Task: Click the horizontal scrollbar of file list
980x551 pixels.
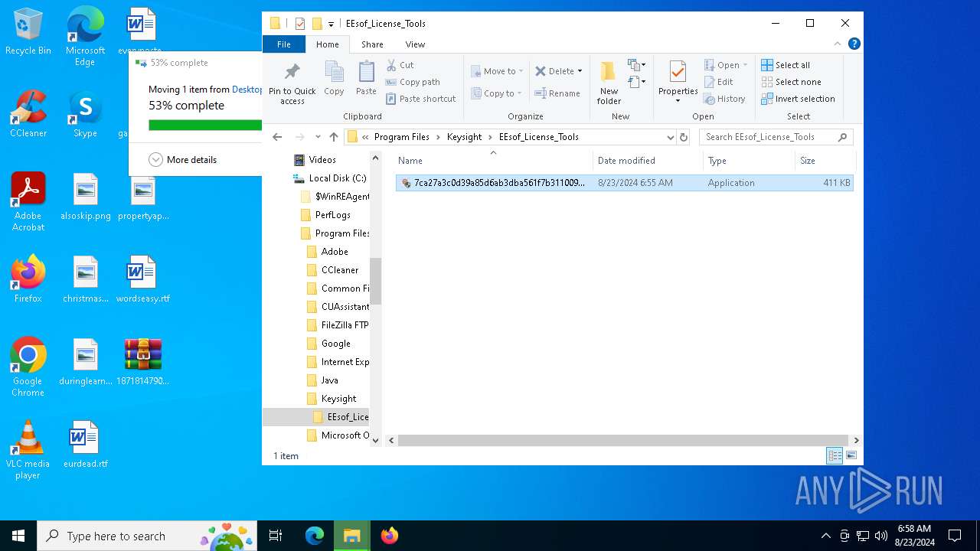Action: click(625, 440)
